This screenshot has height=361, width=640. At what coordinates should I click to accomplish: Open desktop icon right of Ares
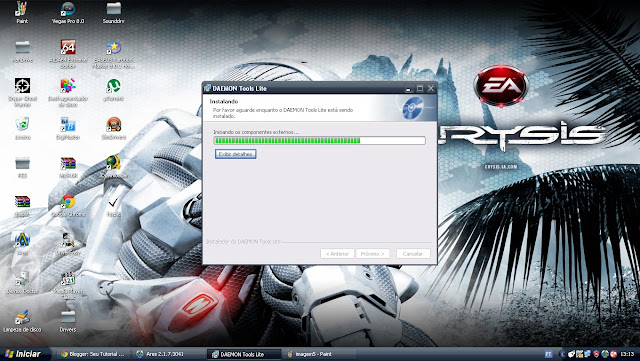click(68, 241)
